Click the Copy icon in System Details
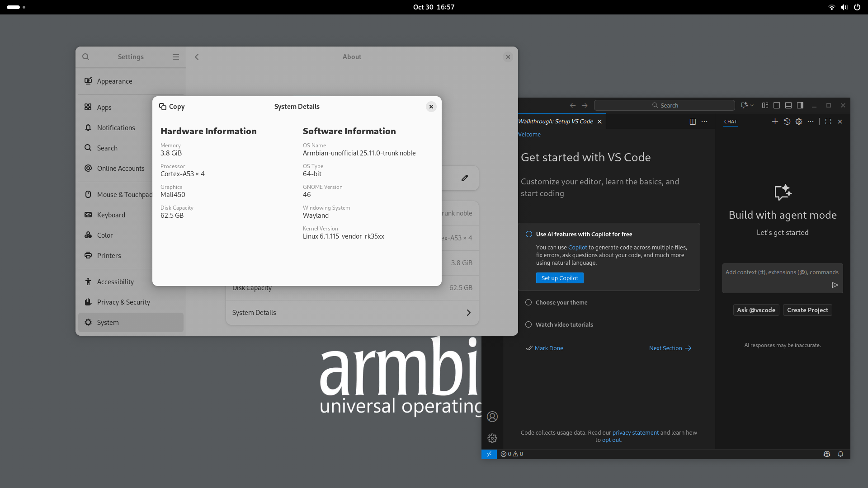The height and width of the screenshot is (488, 868). [163, 107]
